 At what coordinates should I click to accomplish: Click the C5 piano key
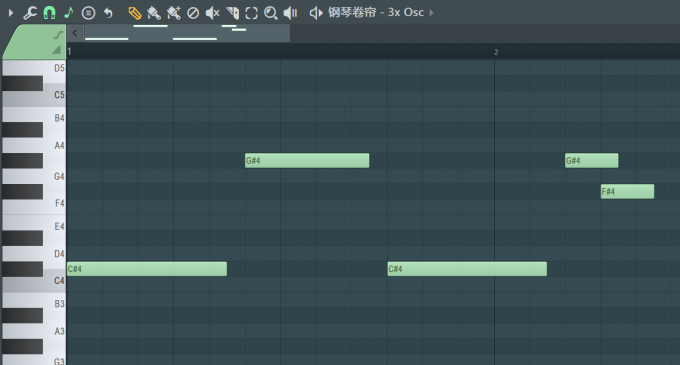(x=33, y=95)
